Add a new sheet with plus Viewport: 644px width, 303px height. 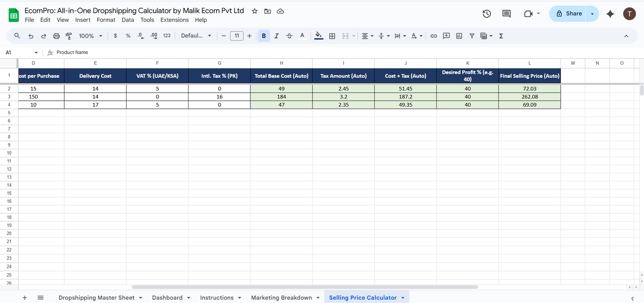[x=25, y=298]
